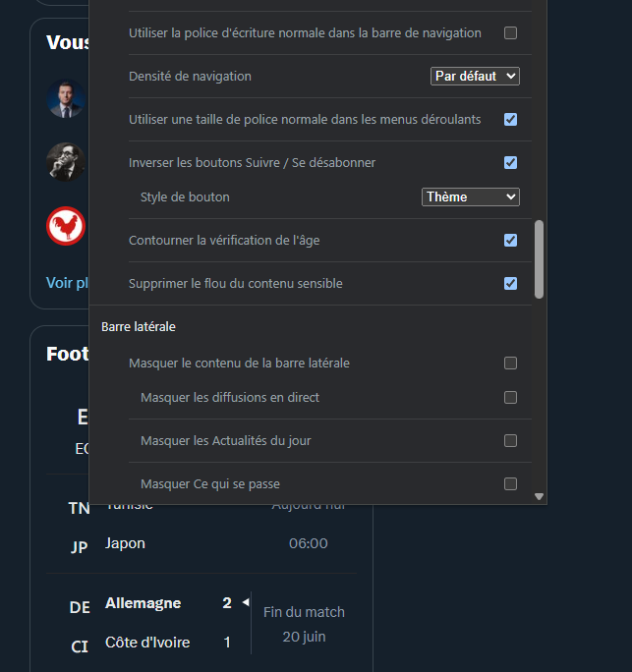
Task: Toggle Contourner la vérification de l'âge
Action: click(x=510, y=240)
